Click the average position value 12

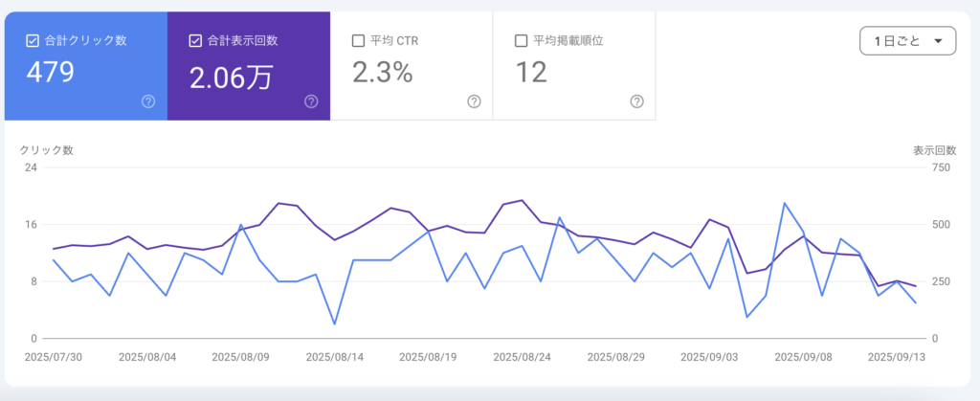pos(534,73)
